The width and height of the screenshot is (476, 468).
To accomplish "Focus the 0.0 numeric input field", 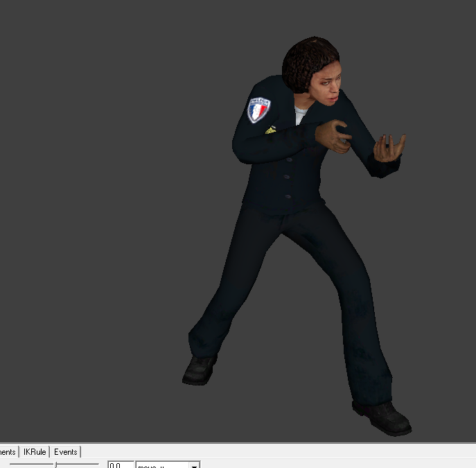I will point(120,465).
